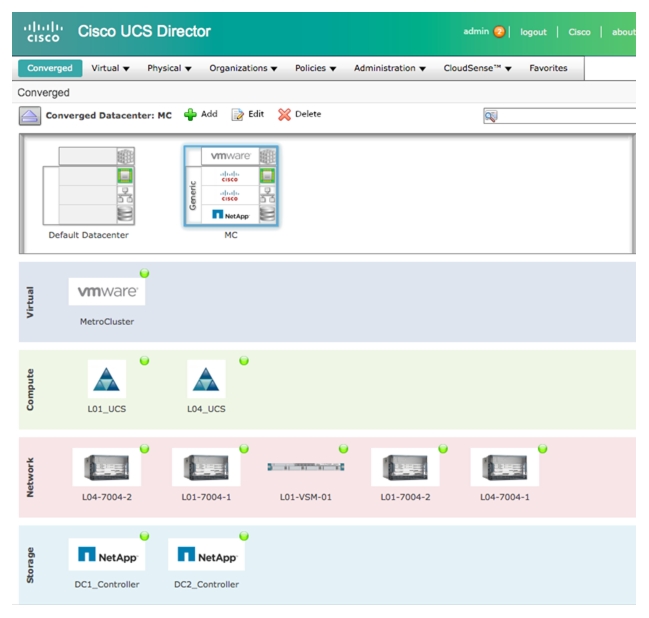Click the Cisco link in header
649x618 pixels.
click(x=579, y=32)
